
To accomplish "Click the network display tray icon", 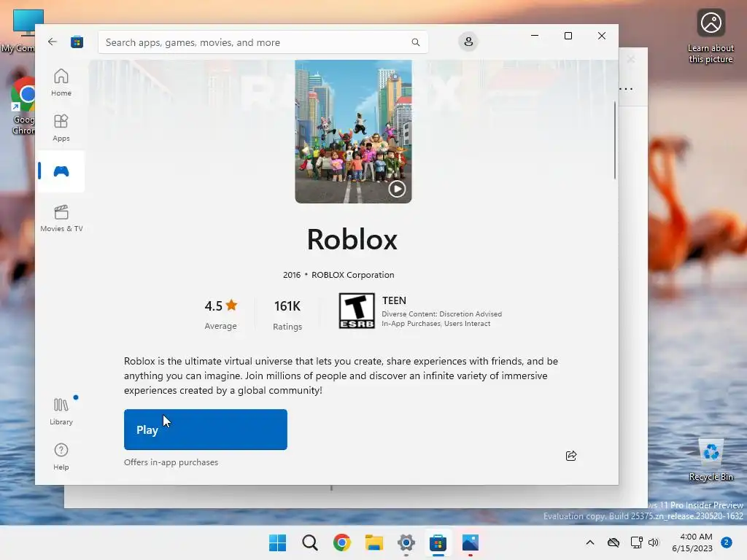I will (x=636, y=542).
